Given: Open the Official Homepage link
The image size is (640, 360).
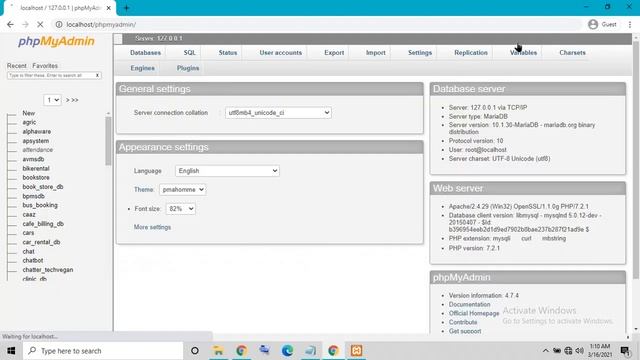Looking at the screenshot, I should pos(474,313).
